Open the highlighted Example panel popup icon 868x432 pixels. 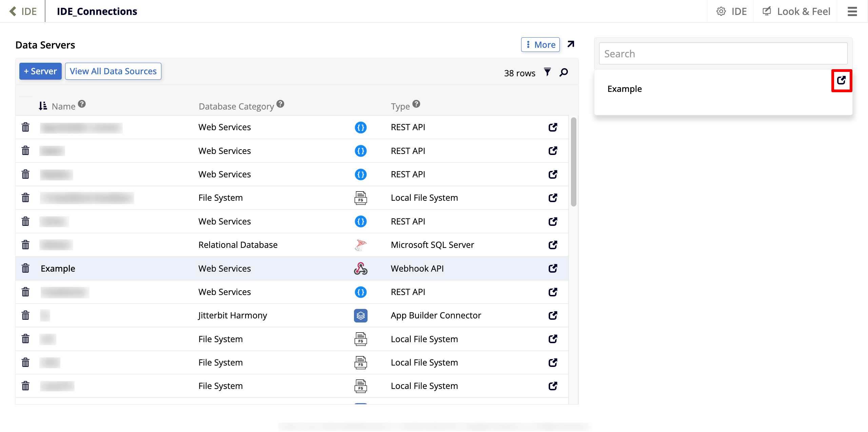[841, 80]
